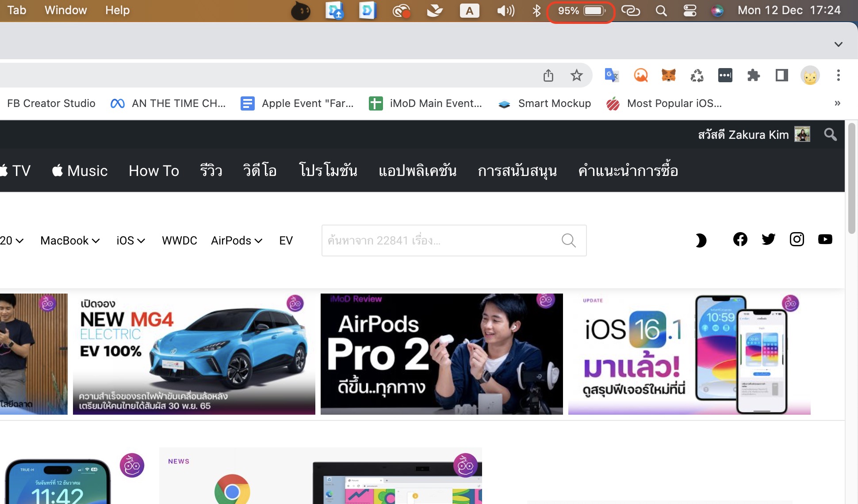Open the site's Instagram icon

[x=797, y=240]
